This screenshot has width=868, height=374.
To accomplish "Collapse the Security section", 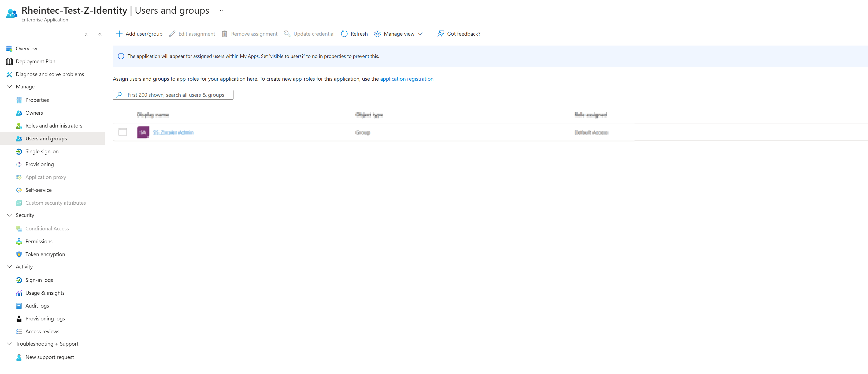I will tap(9, 215).
